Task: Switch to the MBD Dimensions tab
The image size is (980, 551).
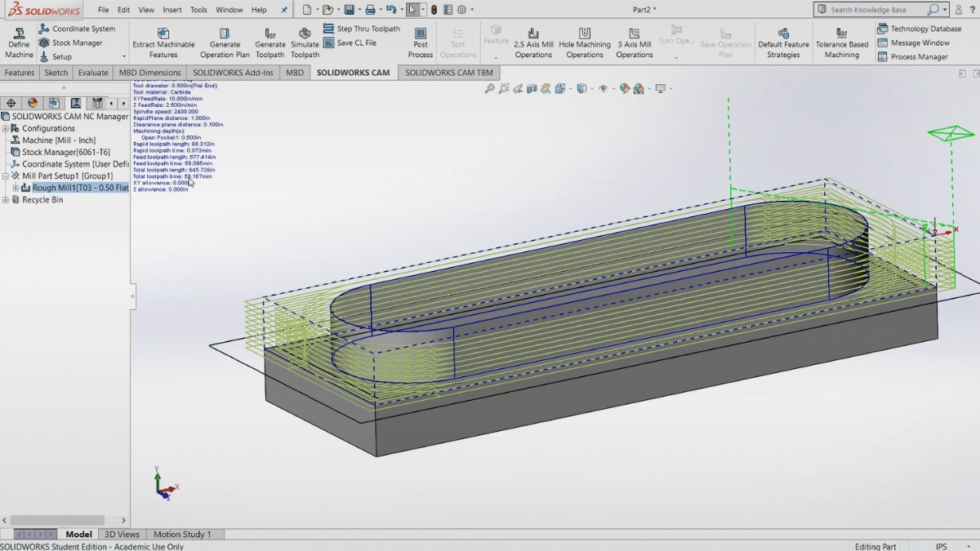Action: [149, 73]
